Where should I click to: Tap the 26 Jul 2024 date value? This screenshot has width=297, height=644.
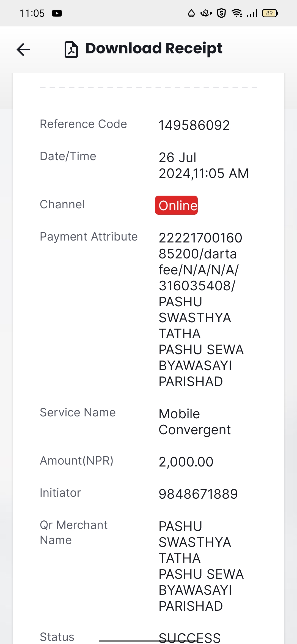[x=204, y=165]
